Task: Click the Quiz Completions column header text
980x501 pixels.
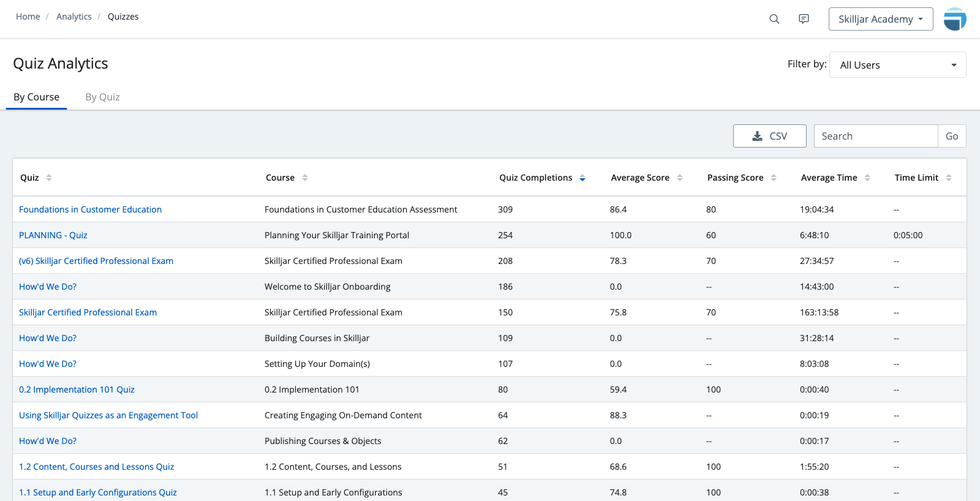Action: [535, 178]
